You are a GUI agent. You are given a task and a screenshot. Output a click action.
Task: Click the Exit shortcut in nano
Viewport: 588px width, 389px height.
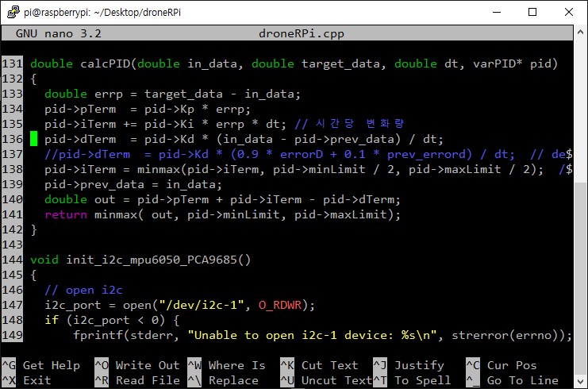[x=37, y=380]
